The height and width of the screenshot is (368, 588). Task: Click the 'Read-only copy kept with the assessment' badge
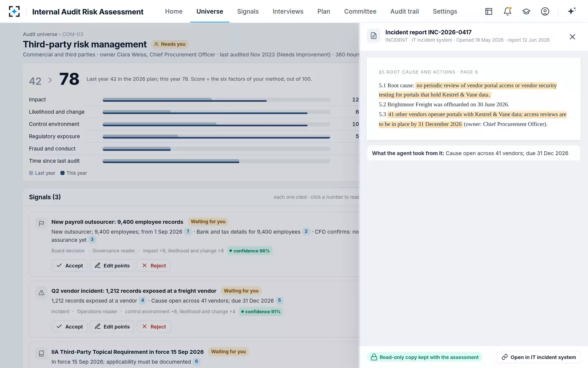coord(425,357)
